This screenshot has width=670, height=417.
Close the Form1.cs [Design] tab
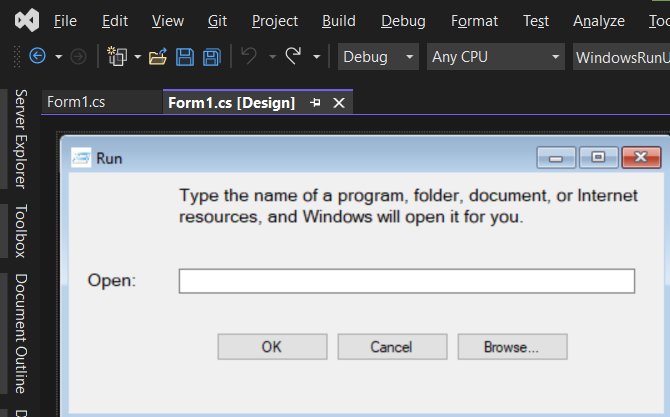point(339,103)
